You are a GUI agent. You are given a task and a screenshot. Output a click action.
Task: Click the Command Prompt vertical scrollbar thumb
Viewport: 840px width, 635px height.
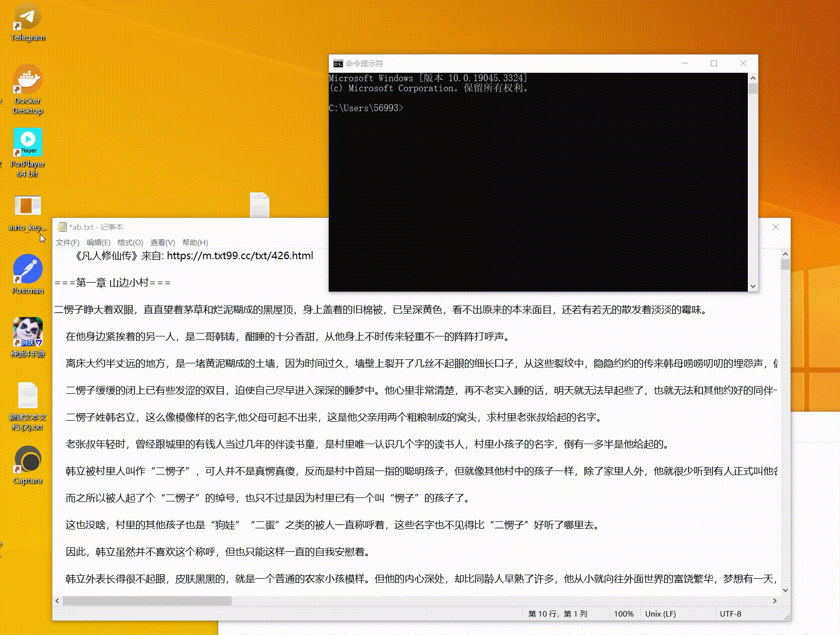[753, 89]
